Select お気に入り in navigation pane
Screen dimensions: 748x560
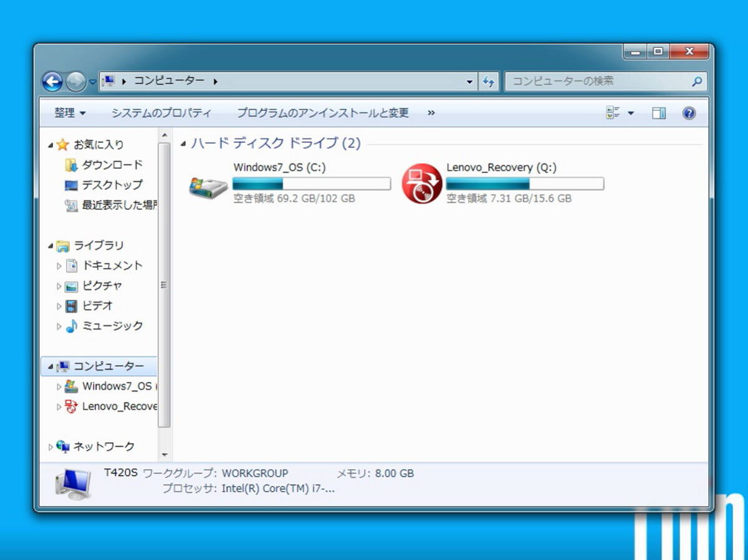98,145
